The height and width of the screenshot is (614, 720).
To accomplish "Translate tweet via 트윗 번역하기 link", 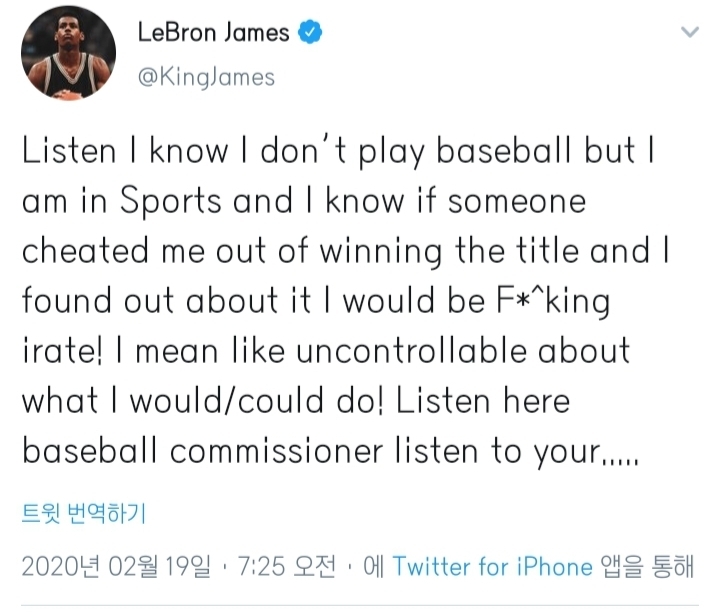I will click(x=84, y=513).
